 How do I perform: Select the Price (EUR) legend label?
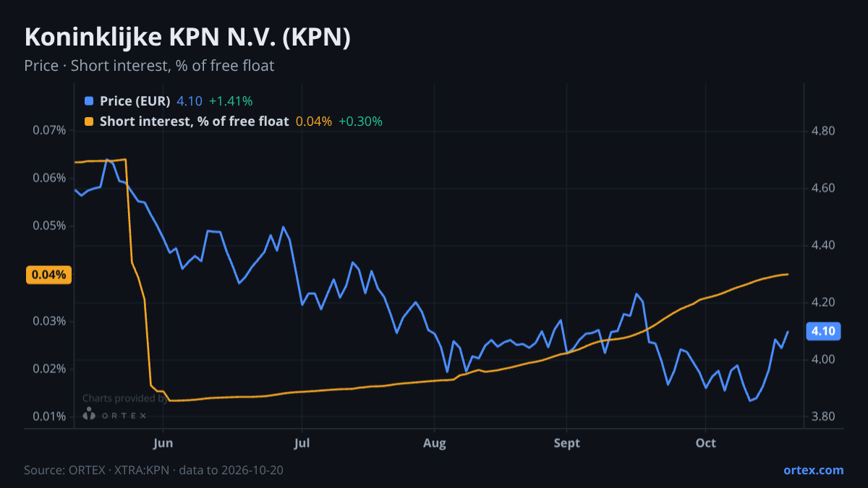[x=135, y=101]
